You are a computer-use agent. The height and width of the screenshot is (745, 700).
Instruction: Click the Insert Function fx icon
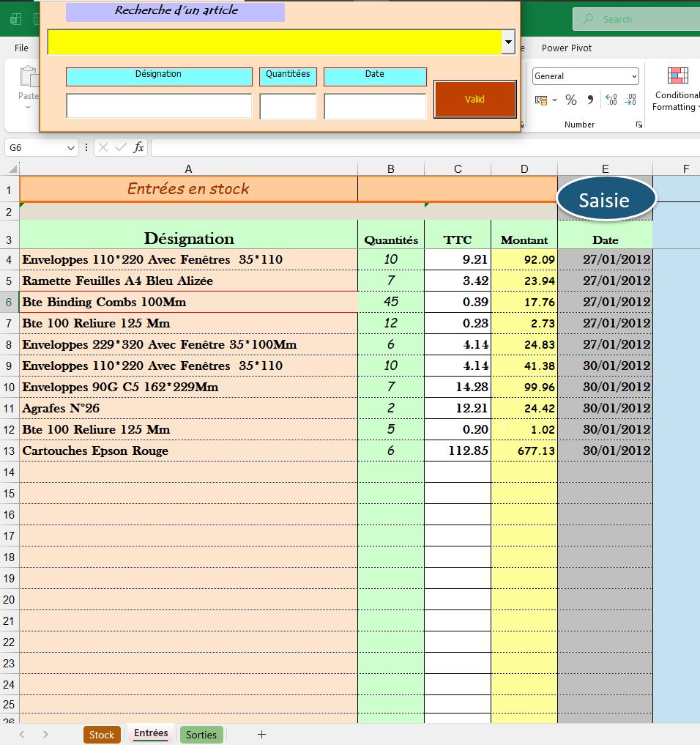pyautogui.click(x=138, y=147)
